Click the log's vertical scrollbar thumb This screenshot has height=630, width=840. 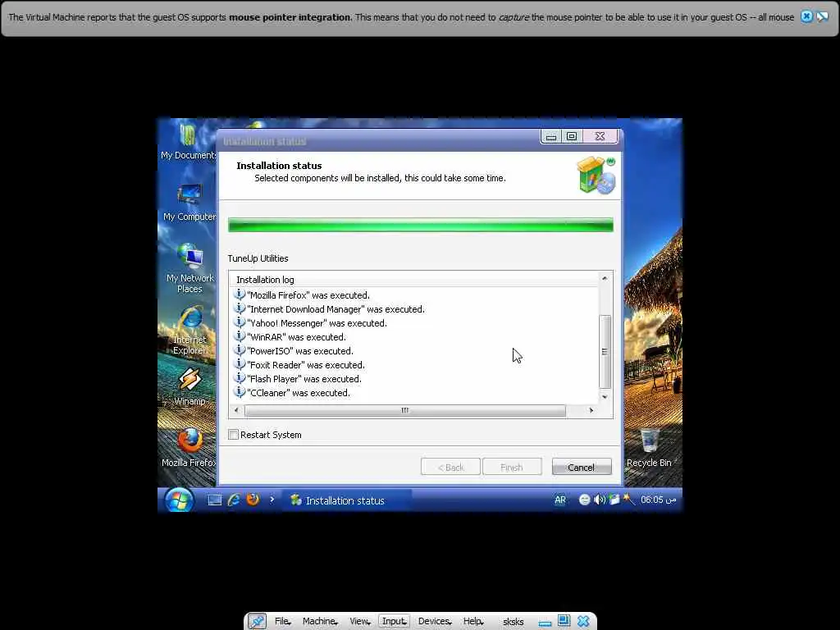click(605, 351)
